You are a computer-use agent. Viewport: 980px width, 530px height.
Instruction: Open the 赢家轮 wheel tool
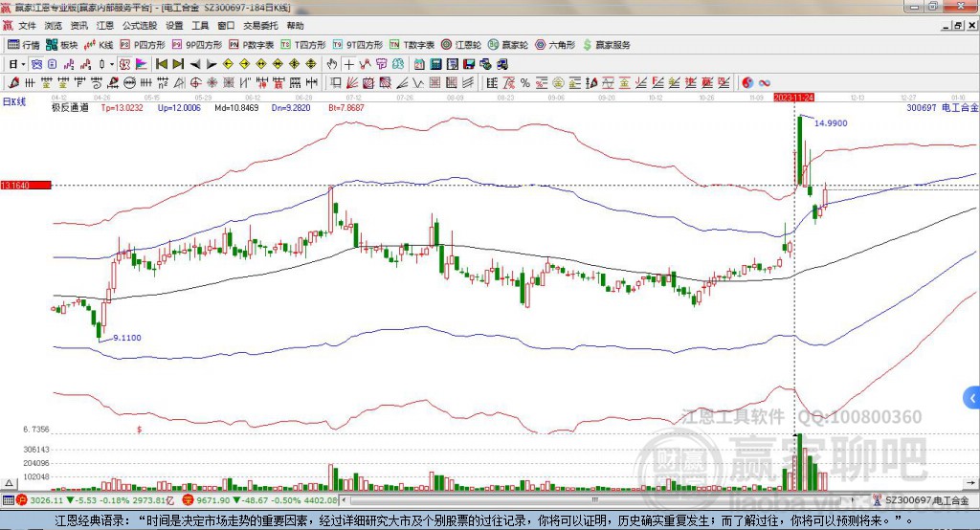tap(508, 45)
